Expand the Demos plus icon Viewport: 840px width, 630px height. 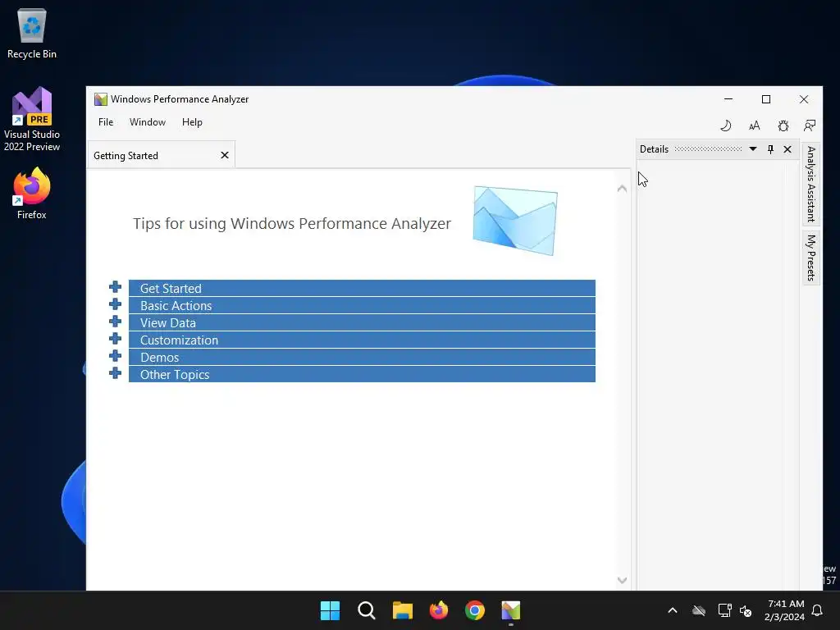pyautogui.click(x=115, y=356)
